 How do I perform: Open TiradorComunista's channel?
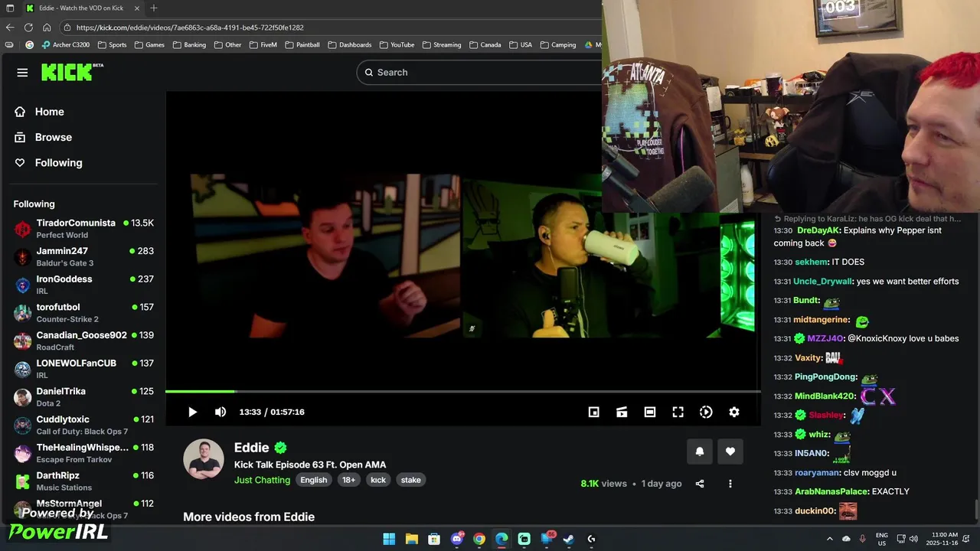pyautogui.click(x=83, y=228)
